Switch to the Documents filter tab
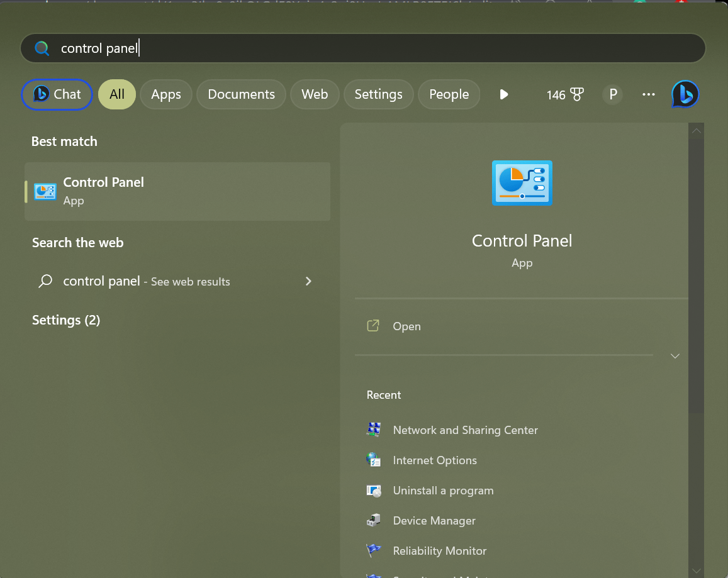 (242, 95)
